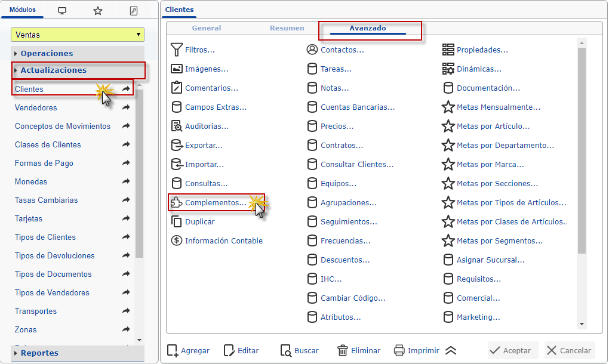This screenshot has width=609, height=364.
Task: Click the Buscar button
Action: coord(300,350)
